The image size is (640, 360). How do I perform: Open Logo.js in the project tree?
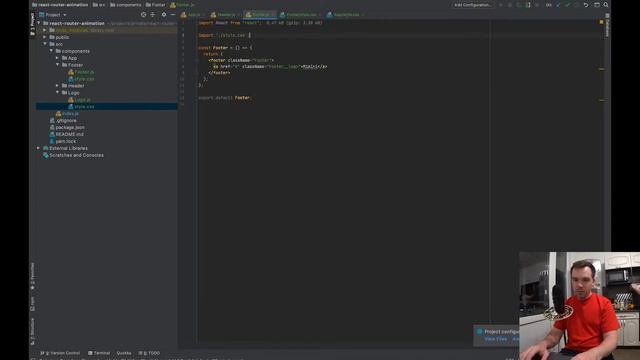80,100
